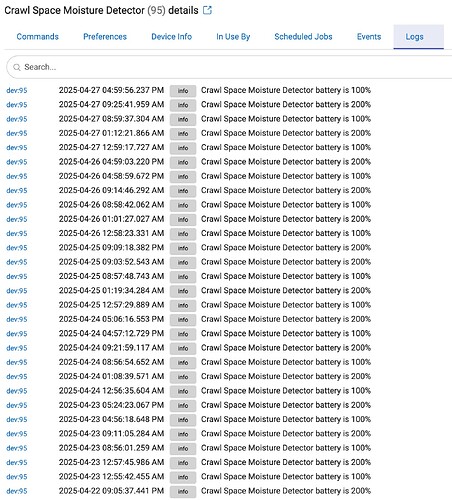
Task: Select timestamp 2025-04-24 08:56:54.652 AM
Action: (x=111, y=362)
